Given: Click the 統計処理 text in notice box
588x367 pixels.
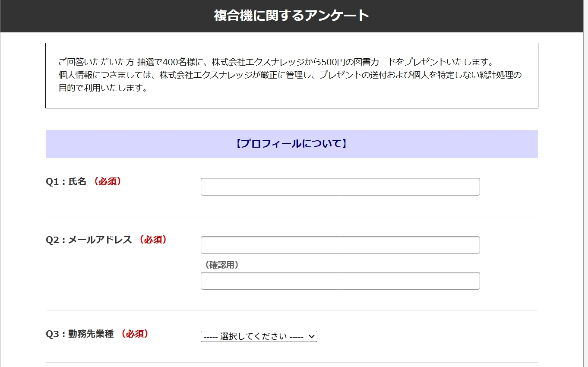Looking at the screenshot, I should (493, 75).
